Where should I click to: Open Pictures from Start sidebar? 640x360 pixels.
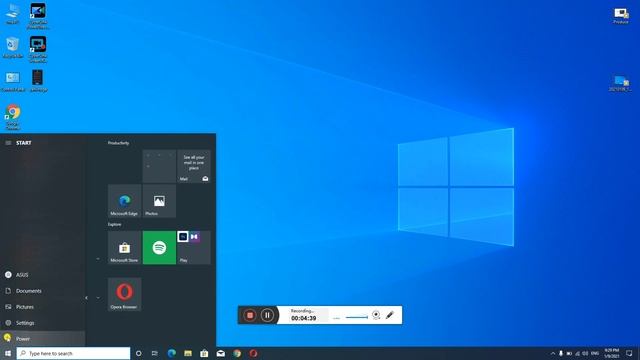pyautogui.click(x=42, y=307)
